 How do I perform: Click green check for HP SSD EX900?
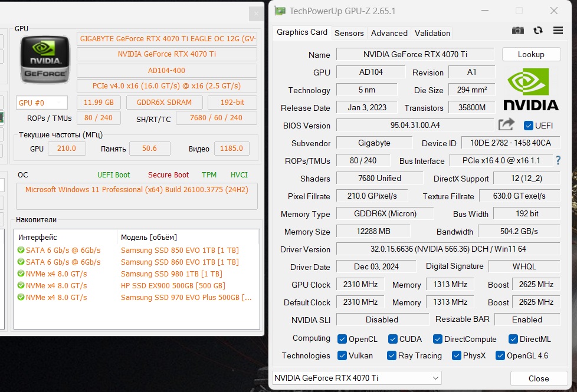[21, 285]
